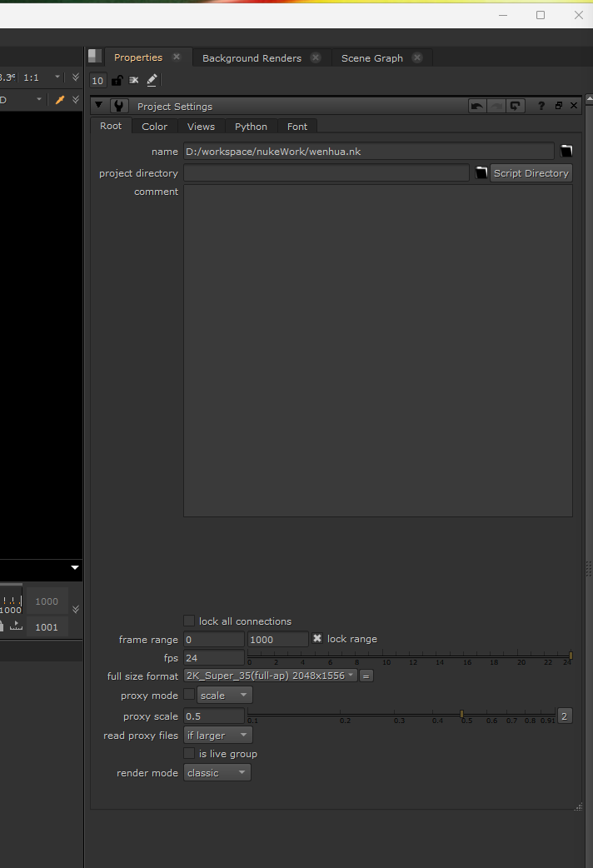Click the lock properties bin padlock icon
The image size is (593, 868).
(x=117, y=81)
